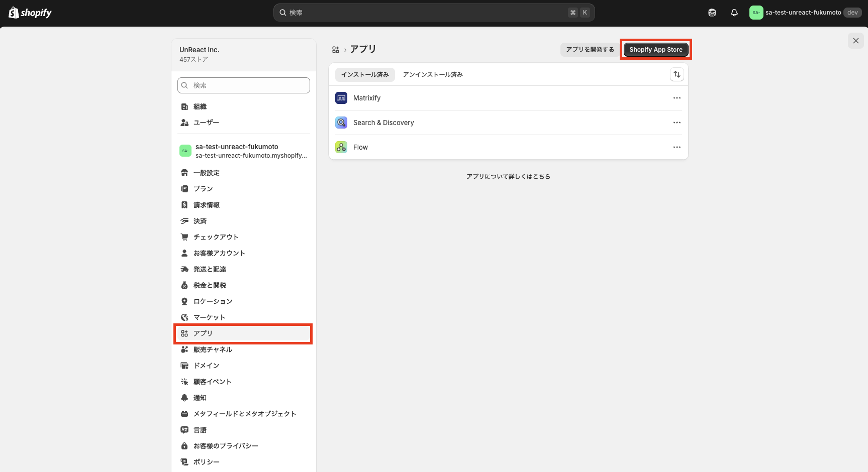Click the お客様のプライバシー lock icon
The image size is (868, 472).
pyautogui.click(x=184, y=446)
